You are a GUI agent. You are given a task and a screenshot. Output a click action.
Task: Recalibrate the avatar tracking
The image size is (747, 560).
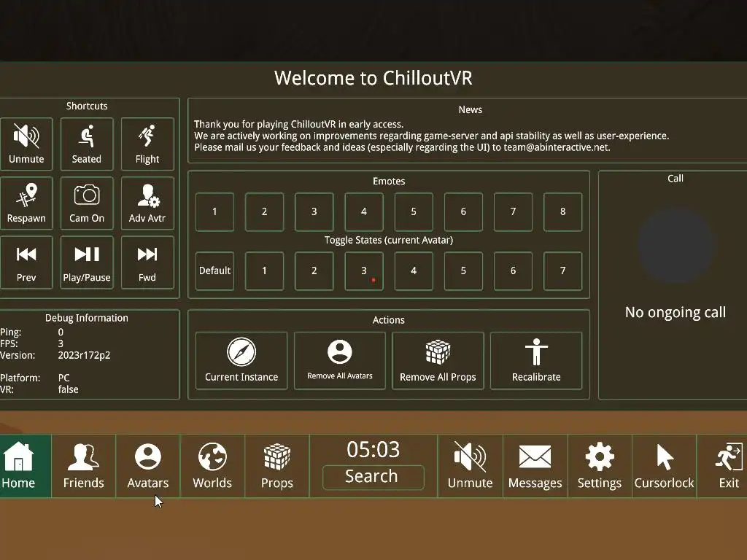click(536, 361)
